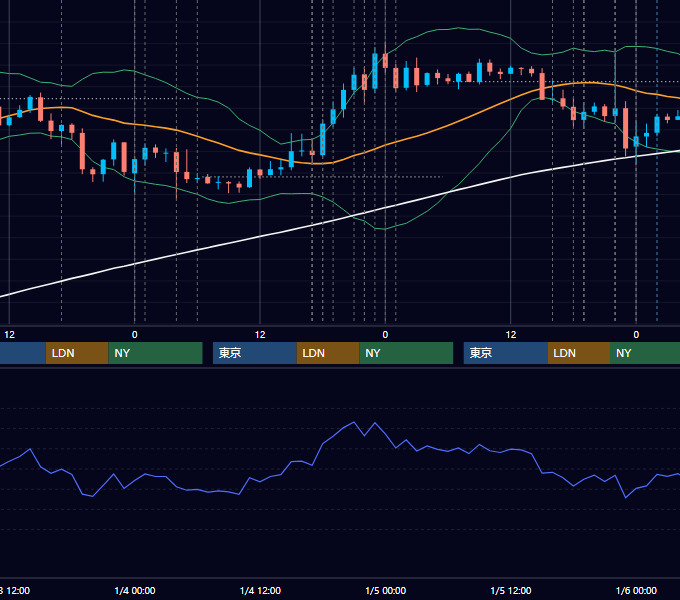Click hour label 12 above 1/4 12:00
This screenshot has height=600, width=680.
pyautogui.click(x=260, y=335)
